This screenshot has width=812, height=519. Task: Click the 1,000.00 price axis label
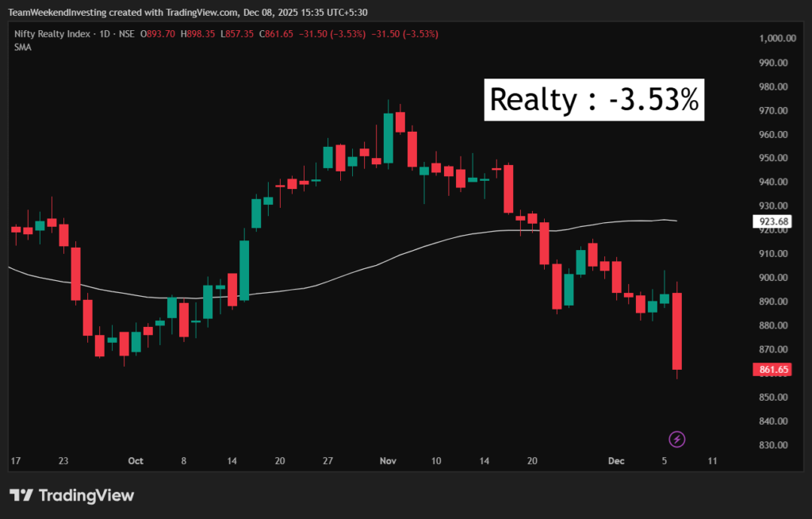[x=776, y=38]
